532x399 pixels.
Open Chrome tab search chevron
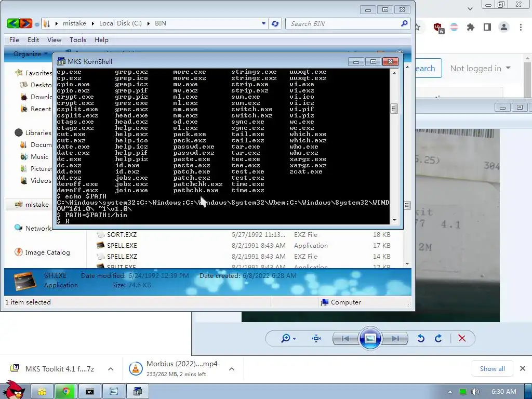coord(470,8)
